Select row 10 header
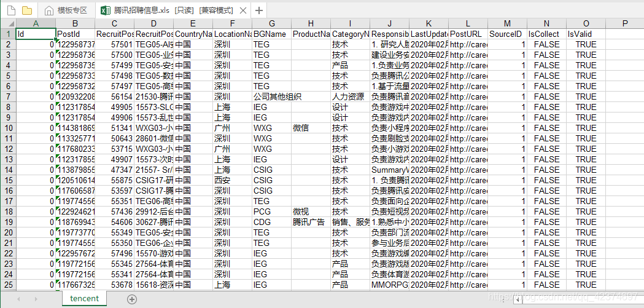This screenshot has width=644, height=308. (7, 128)
